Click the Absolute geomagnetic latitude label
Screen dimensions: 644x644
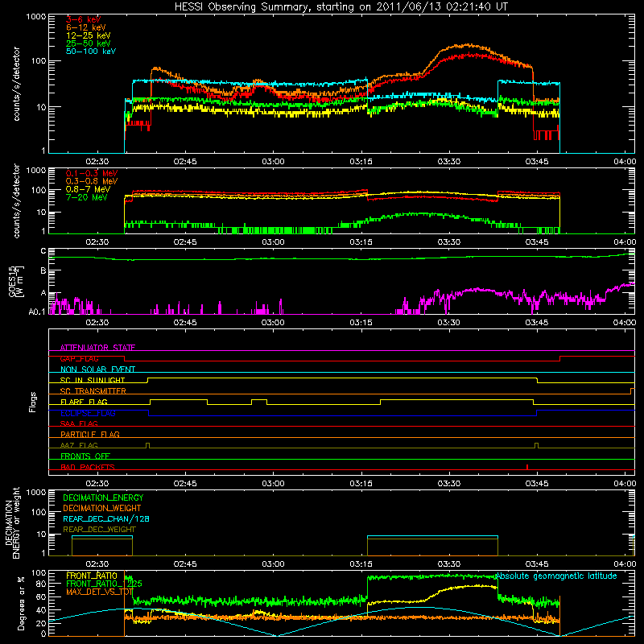pos(555,576)
